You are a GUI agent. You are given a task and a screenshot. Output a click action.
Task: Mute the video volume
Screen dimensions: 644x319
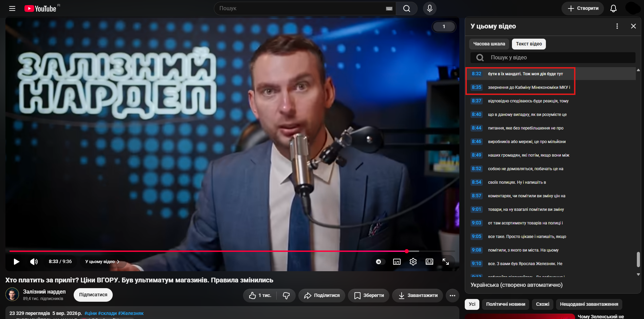click(x=34, y=262)
